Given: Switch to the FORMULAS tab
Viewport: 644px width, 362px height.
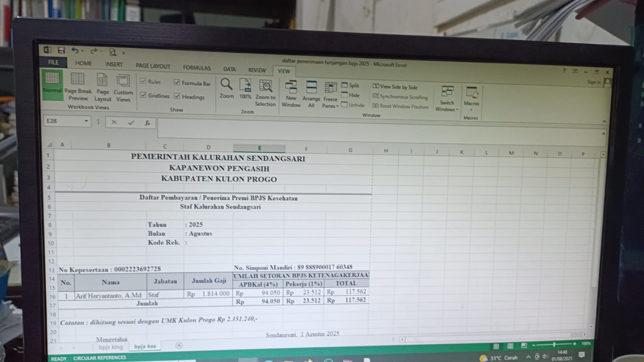Looking at the screenshot, I should [197, 68].
